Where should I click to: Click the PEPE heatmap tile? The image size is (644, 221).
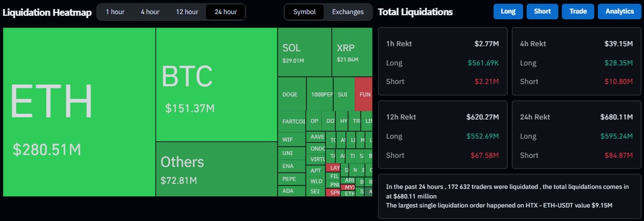[x=292, y=179]
